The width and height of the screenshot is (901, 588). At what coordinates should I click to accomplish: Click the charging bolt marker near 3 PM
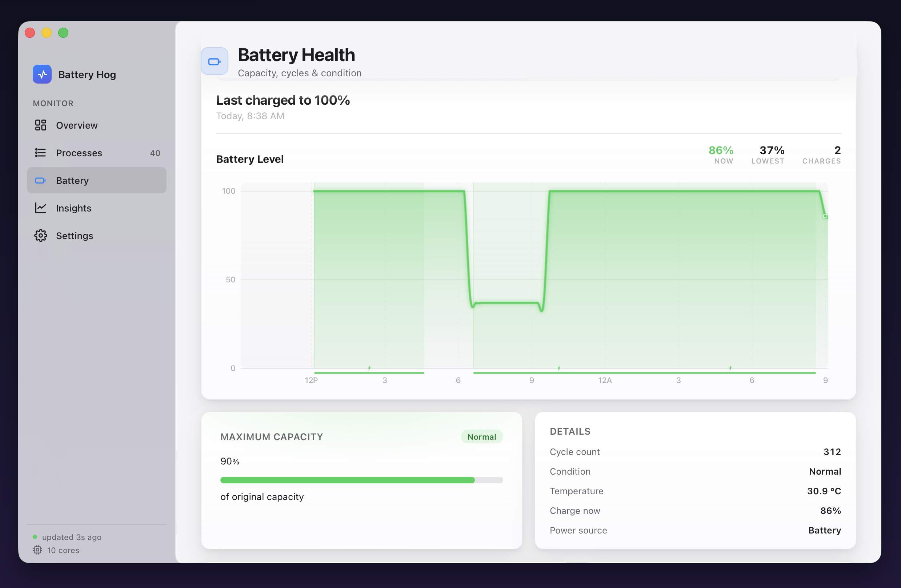point(369,368)
